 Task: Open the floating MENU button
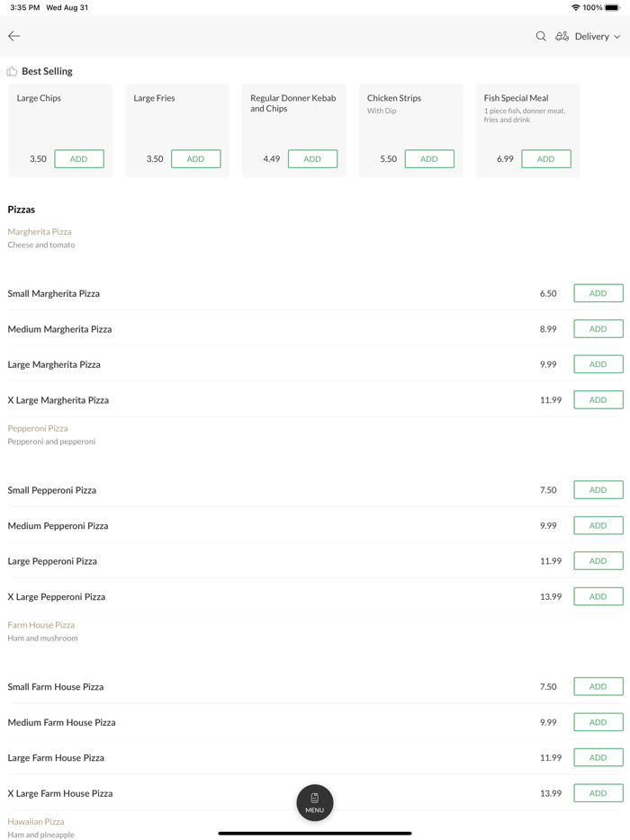coord(314,802)
